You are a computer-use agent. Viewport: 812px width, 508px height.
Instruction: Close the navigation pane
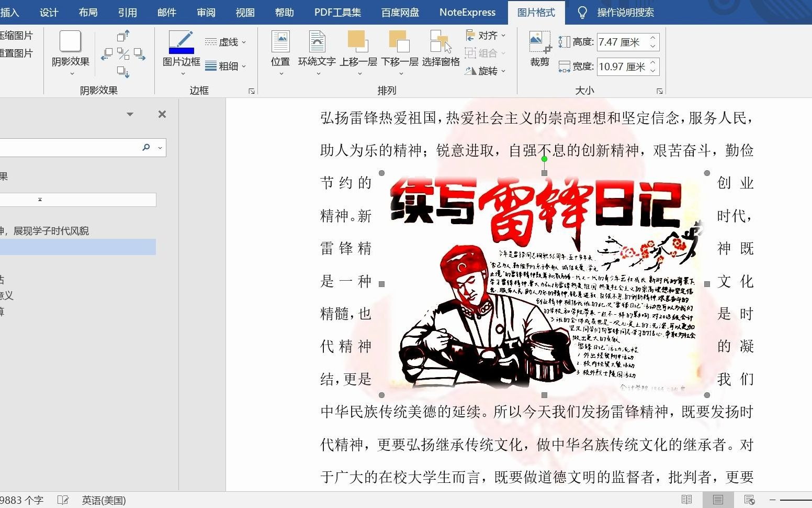click(x=162, y=114)
